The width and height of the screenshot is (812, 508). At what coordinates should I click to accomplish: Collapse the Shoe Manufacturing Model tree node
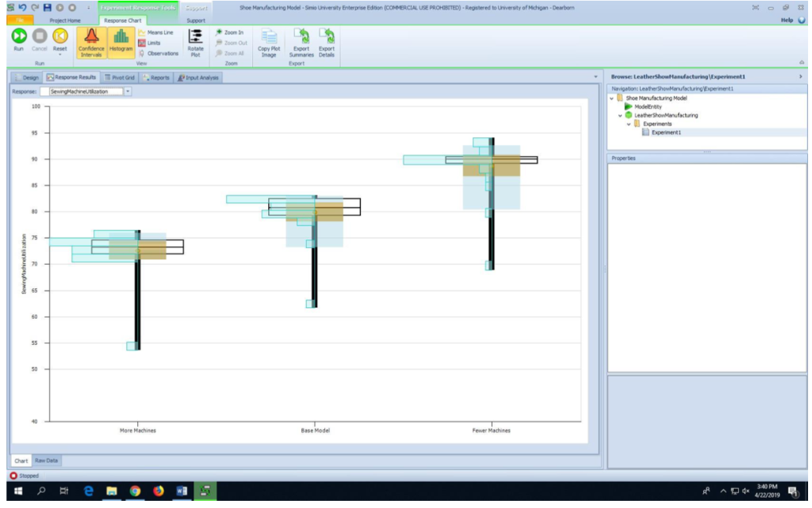pos(611,99)
